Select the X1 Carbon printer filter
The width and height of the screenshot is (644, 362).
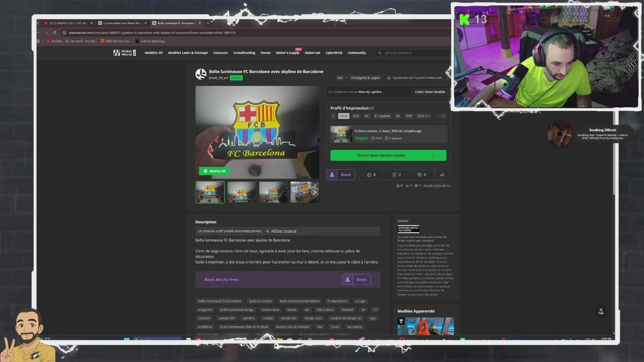pos(382,116)
